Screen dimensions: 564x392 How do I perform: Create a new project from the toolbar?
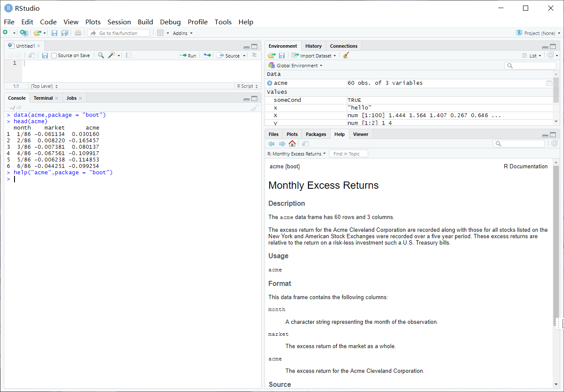(x=24, y=33)
